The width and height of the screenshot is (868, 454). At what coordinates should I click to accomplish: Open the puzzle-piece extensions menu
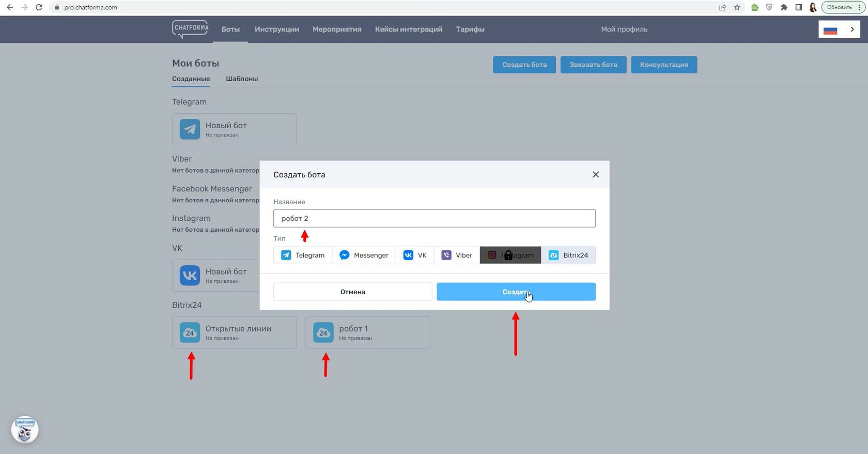[x=784, y=7]
